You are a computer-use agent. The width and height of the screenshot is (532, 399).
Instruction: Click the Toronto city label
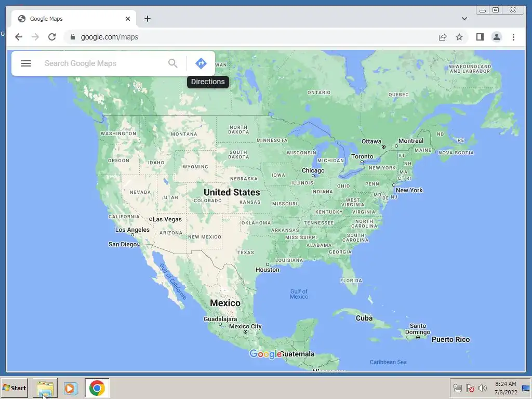point(362,156)
